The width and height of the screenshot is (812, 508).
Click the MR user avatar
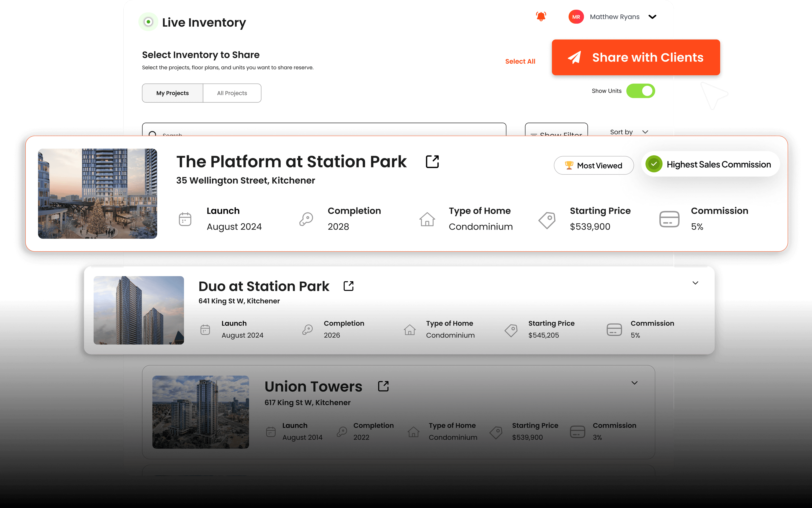point(576,17)
